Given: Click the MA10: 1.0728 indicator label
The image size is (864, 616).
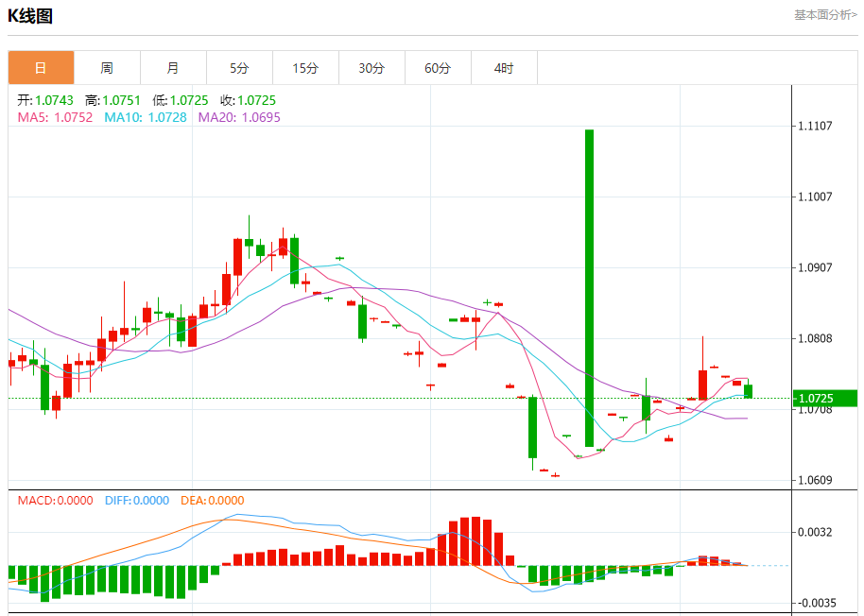Looking at the screenshot, I should (x=146, y=117).
